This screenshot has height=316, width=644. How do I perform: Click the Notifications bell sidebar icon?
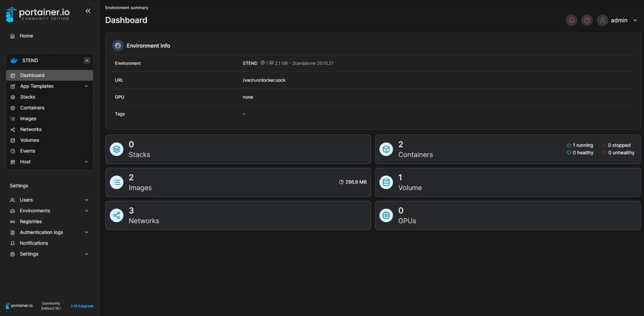pyautogui.click(x=12, y=243)
